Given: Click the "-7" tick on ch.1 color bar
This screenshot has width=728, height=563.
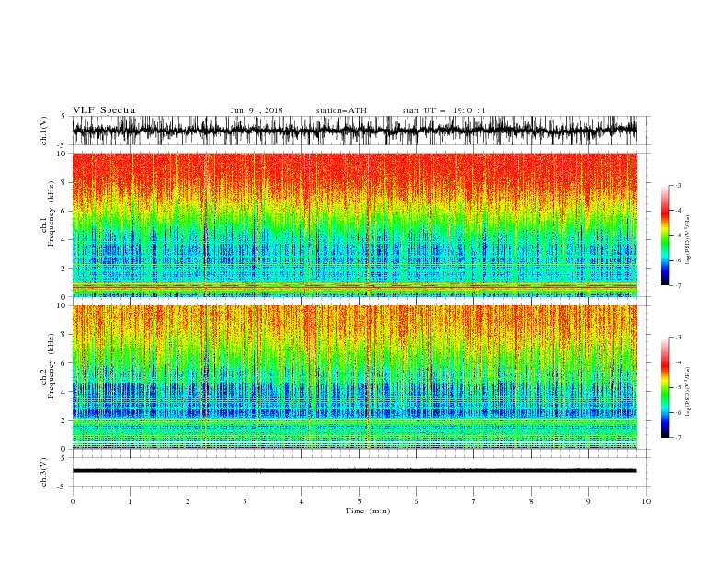Looking at the screenshot, I should (x=678, y=286).
